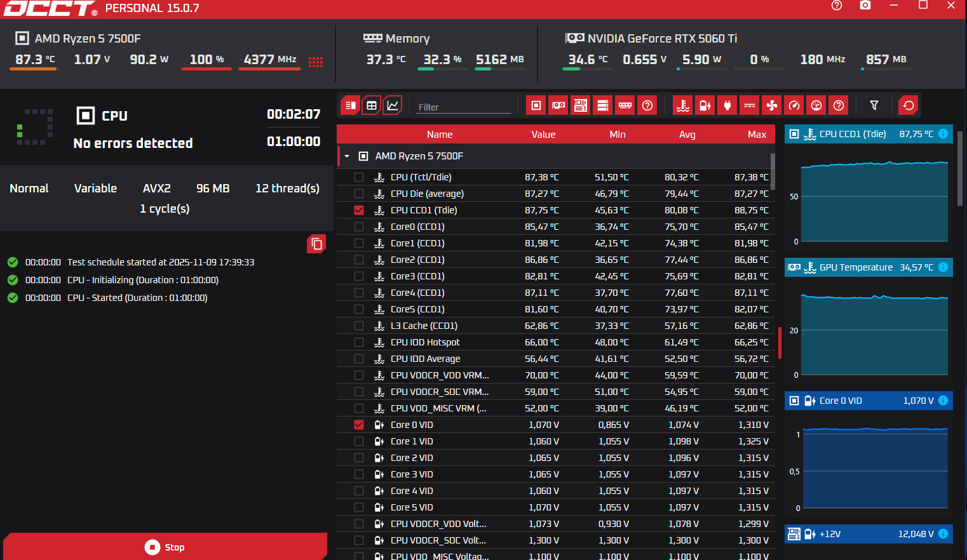This screenshot has height=560, width=967.
Task: Open info for Core 0 VID graph
Action: point(943,401)
